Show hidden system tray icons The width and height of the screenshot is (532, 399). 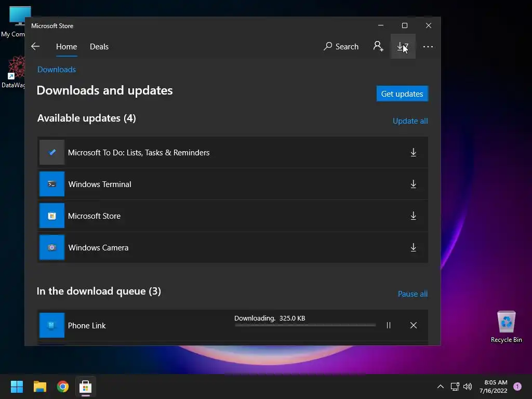coord(441,387)
